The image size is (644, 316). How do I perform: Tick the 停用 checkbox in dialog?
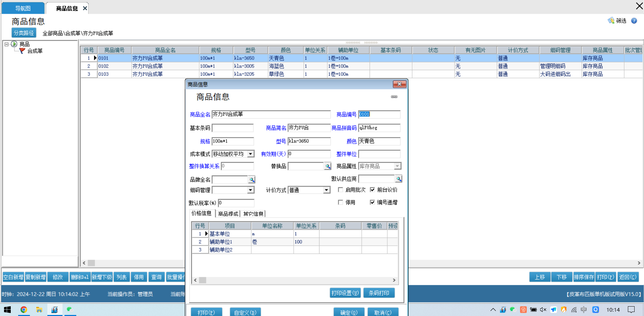tap(340, 202)
